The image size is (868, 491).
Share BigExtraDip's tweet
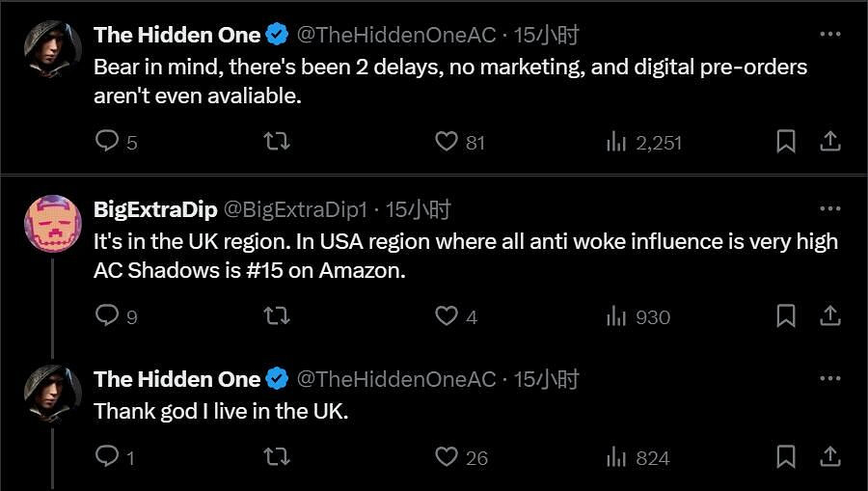(829, 315)
